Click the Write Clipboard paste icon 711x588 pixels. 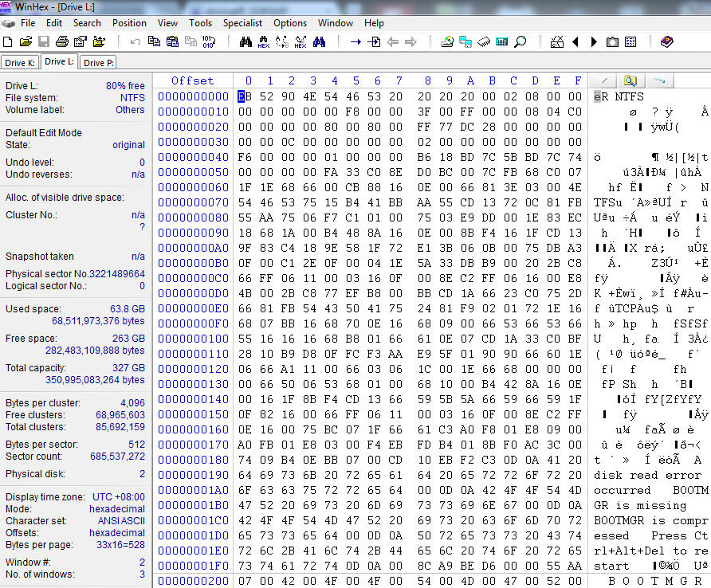click(172, 42)
